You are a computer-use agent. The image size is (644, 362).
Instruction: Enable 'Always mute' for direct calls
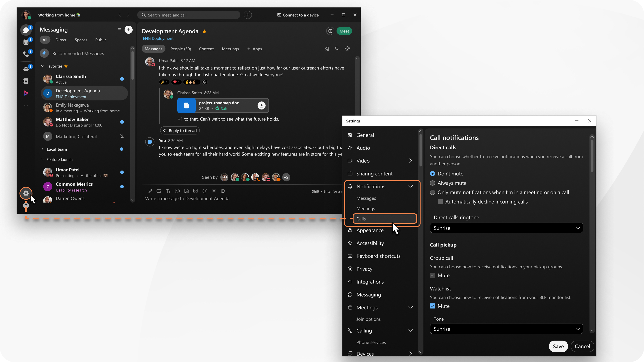coord(433,183)
